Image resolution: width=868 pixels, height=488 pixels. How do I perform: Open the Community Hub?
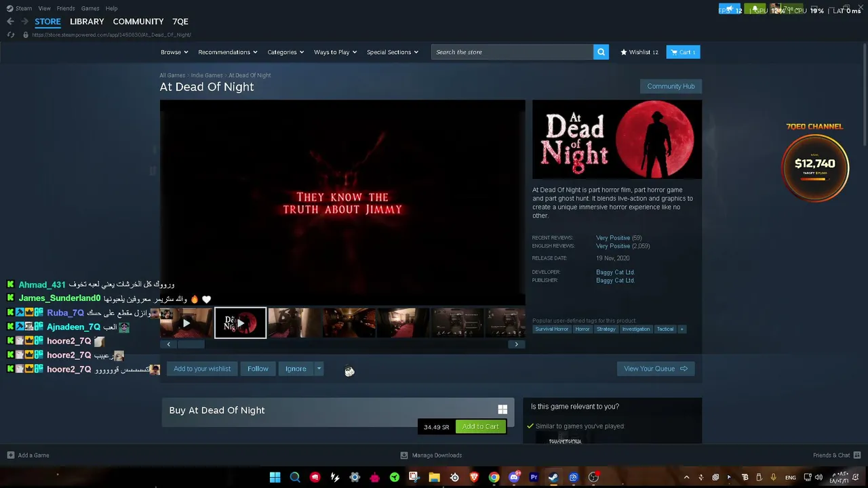tap(671, 86)
